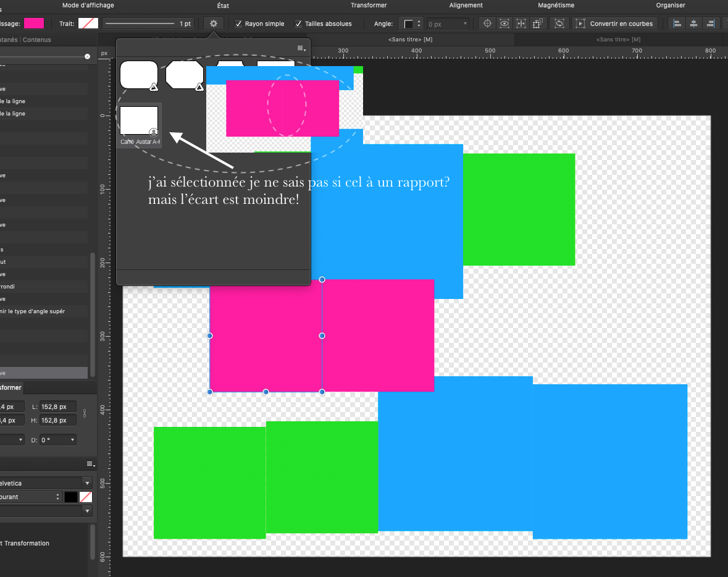Align selected objects to the left
Screen dimensions: 728x577
[x=677, y=23]
